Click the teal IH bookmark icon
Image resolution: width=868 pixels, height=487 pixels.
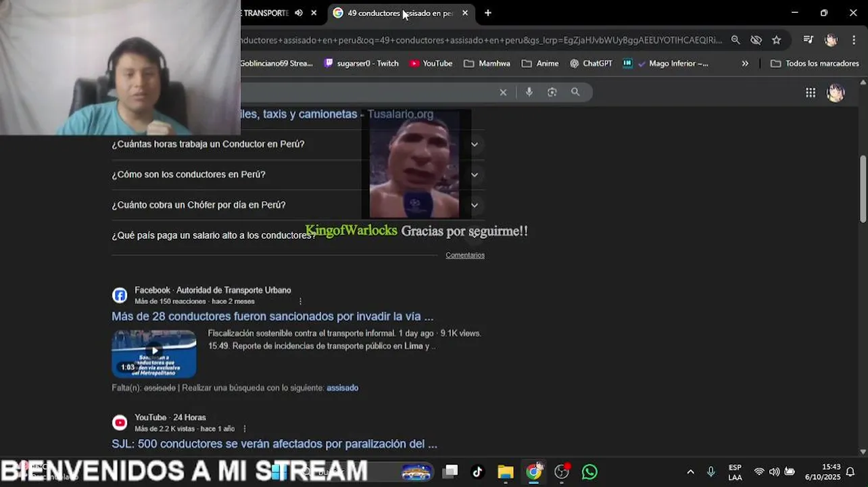[x=627, y=64]
